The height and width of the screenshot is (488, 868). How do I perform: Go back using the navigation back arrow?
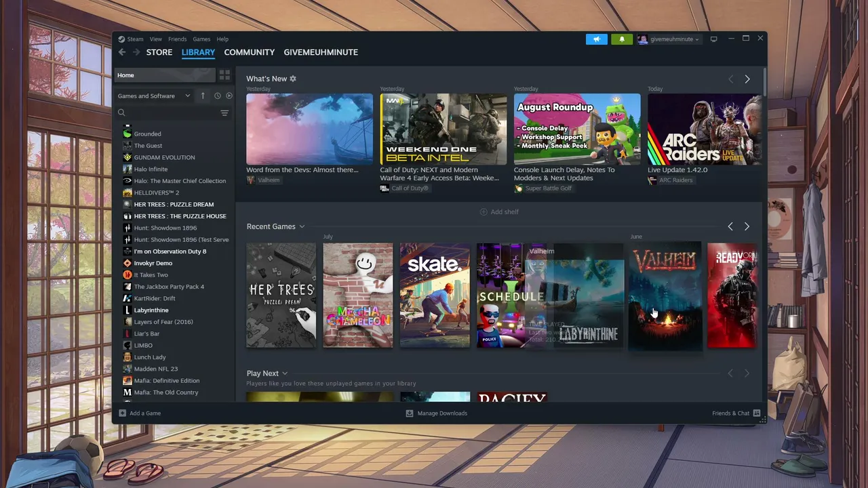point(122,52)
